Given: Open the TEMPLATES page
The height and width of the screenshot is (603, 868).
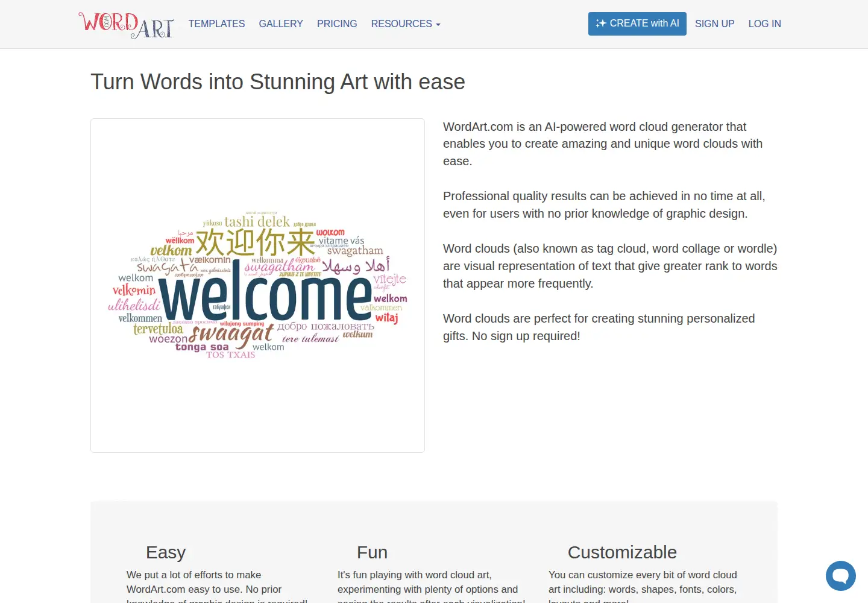Looking at the screenshot, I should click(216, 24).
